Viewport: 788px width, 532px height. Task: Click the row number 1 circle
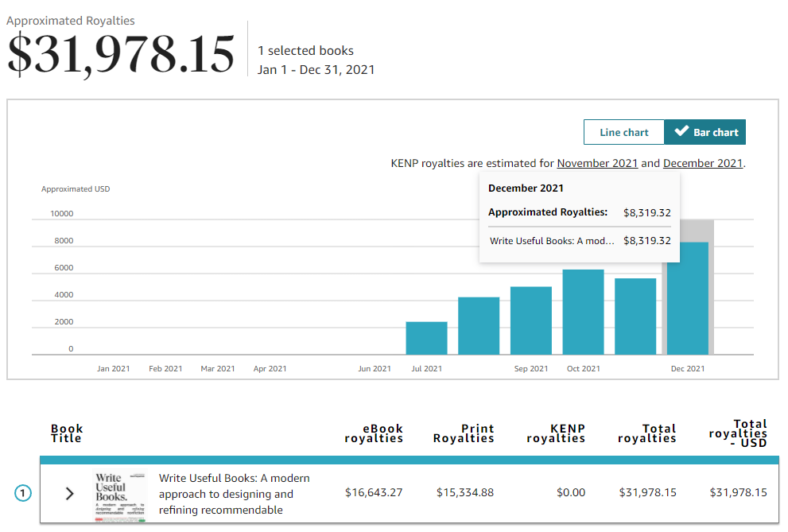tap(23, 494)
